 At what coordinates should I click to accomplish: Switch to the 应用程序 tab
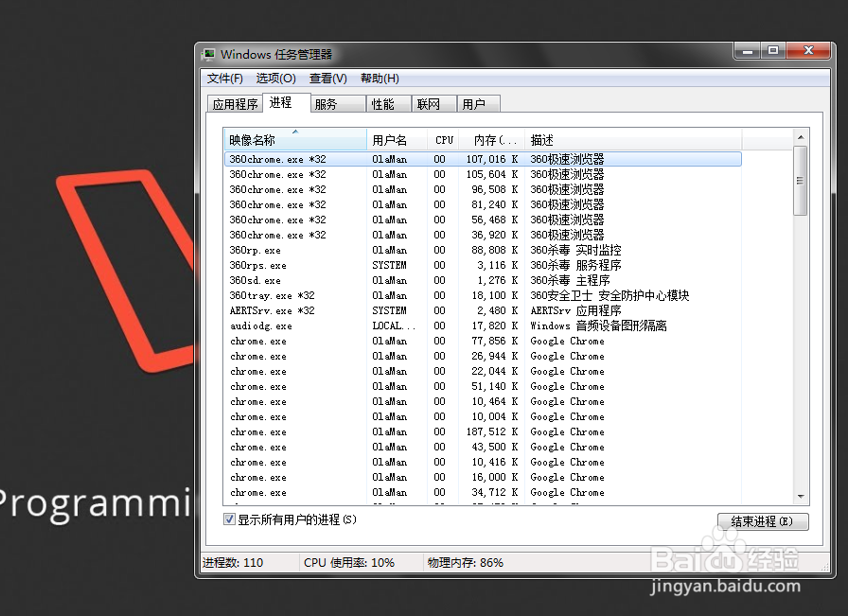pos(235,104)
